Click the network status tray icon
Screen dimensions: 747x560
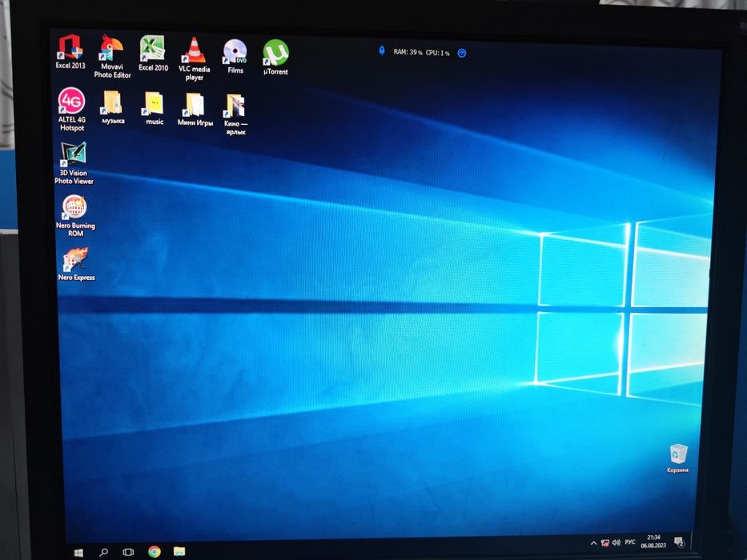(x=605, y=543)
